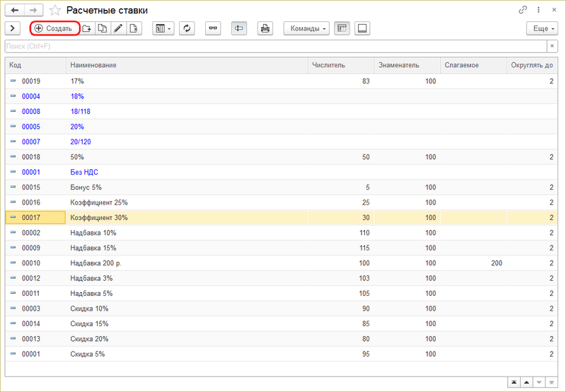This screenshot has height=392, width=566.
Task: Click the copy link icon in title bar
Action: pos(523,10)
